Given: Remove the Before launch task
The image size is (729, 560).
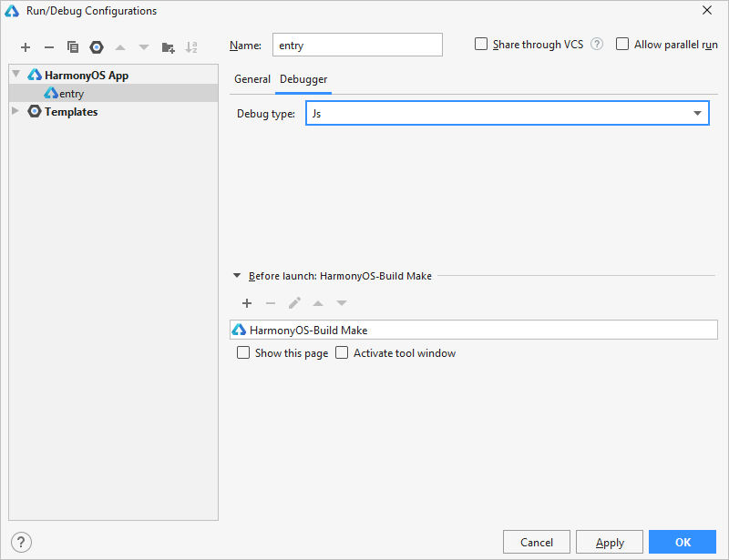Looking at the screenshot, I should click(x=271, y=303).
